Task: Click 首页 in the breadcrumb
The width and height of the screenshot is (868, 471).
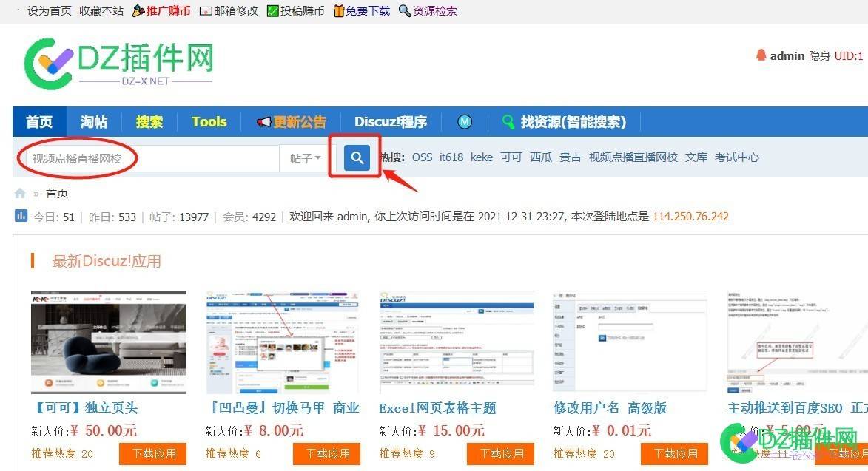Action: 57,194
